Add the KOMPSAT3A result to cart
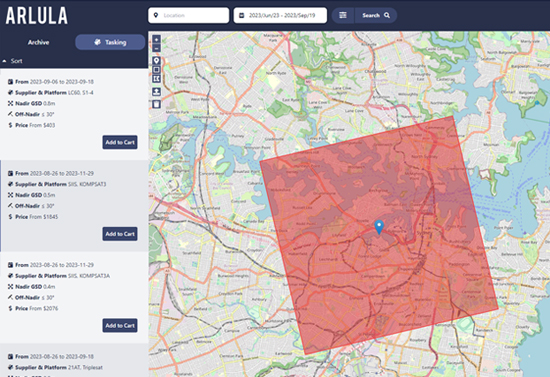 [120, 325]
